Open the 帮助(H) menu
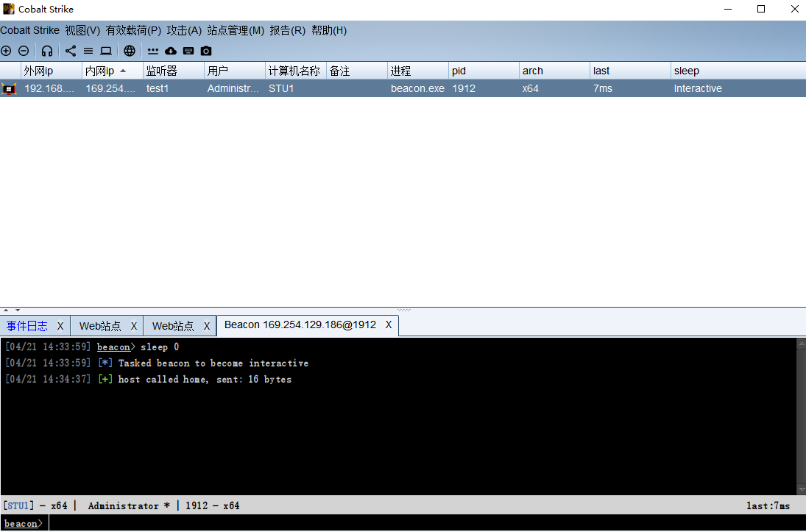This screenshot has width=806, height=532. tap(329, 30)
